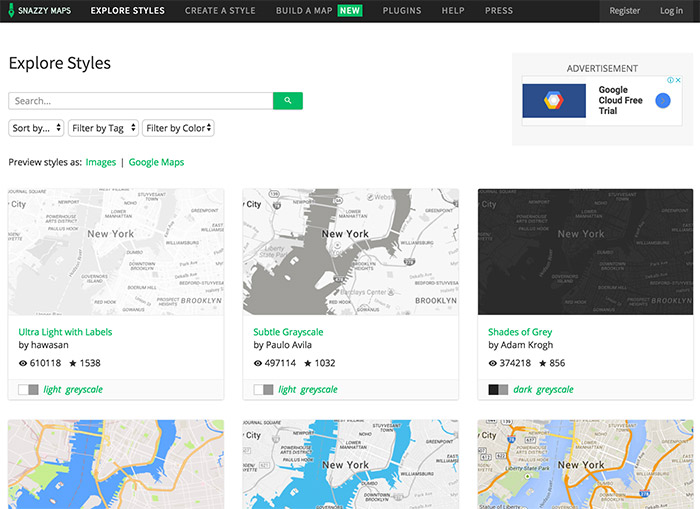Click the favorites count 856
The height and width of the screenshot is (509, 700).
tap(557, 363)
